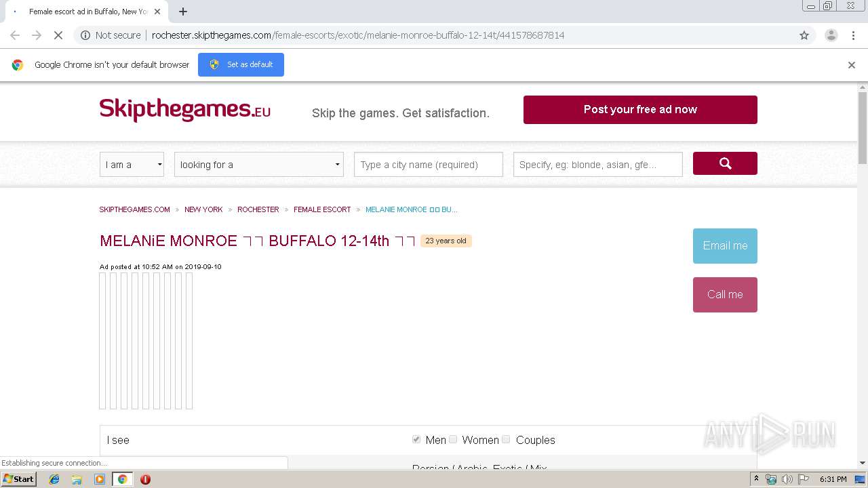The width and height of the screenshot is (868, 488).
Task: Expand the 'looking for a' dropdown
Action: click(x=259, y=165)
